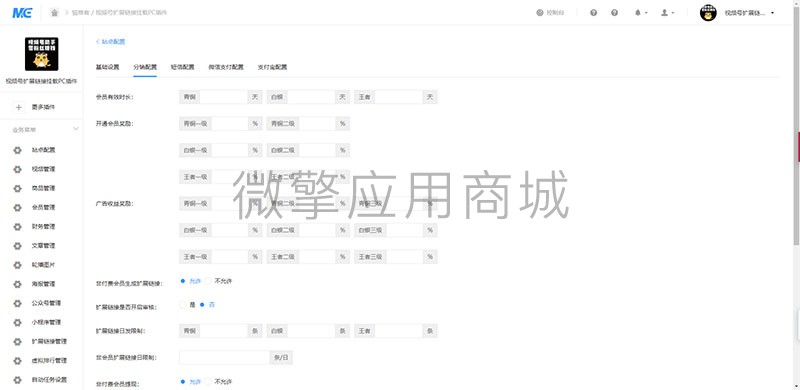Click the gear icon beside 会员管理

click(x=18, y=207)
